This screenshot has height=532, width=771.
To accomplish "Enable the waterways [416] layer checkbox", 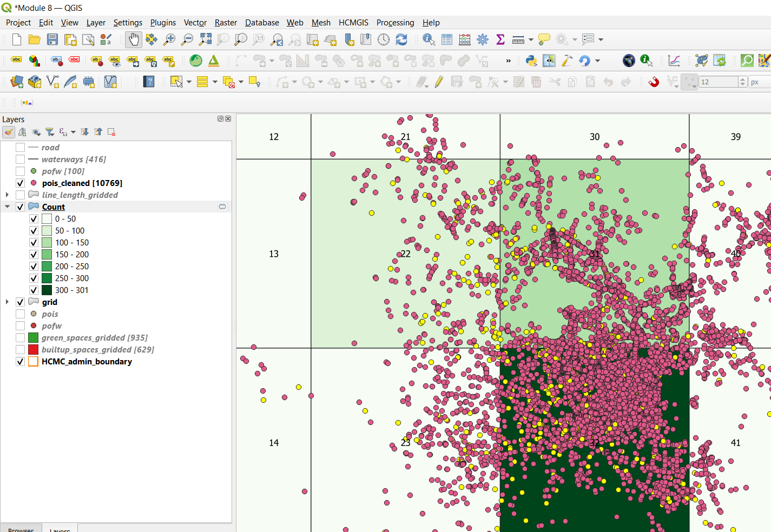I will pos(20,159).
